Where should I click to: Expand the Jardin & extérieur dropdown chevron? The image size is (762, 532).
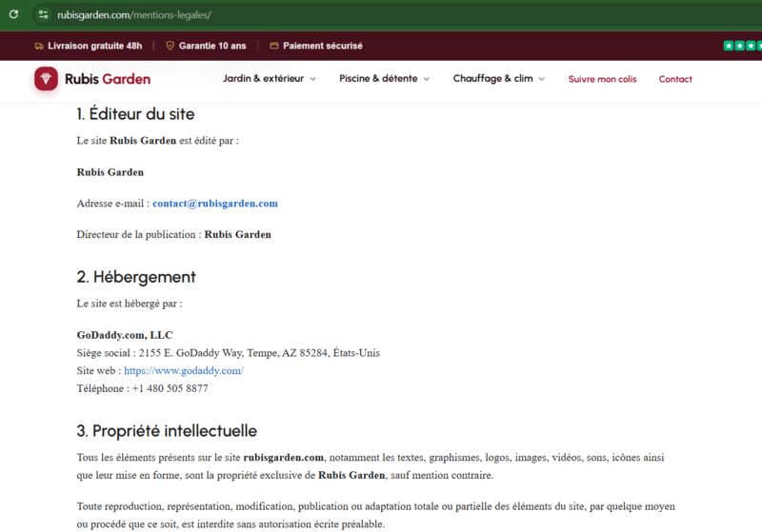tap(313, 79)
